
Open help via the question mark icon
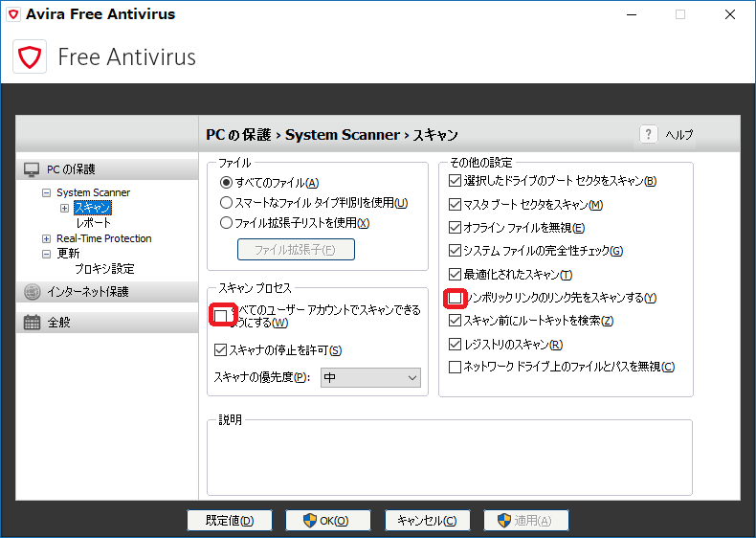pos(648,134)
